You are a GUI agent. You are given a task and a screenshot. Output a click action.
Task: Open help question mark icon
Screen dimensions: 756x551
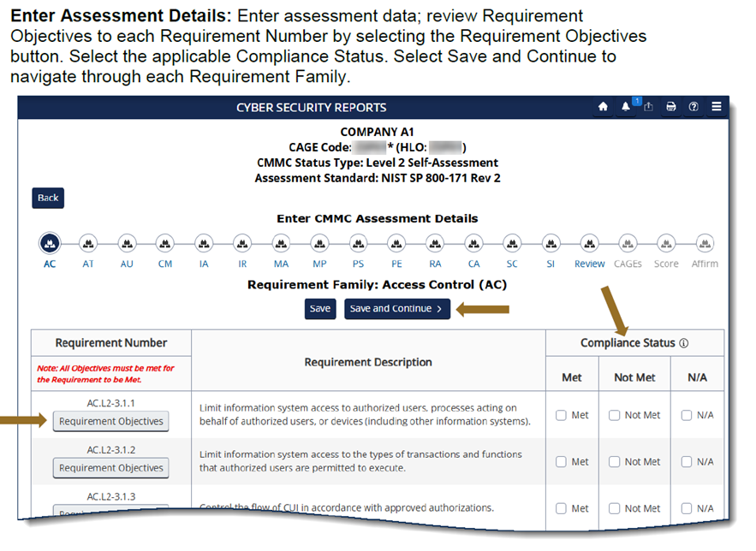(x=693, y=106)
